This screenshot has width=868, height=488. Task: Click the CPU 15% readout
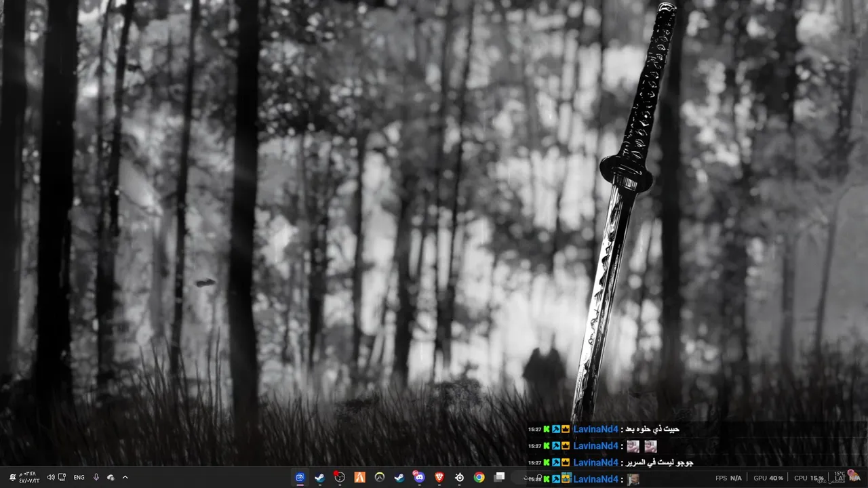coord(809,478)
